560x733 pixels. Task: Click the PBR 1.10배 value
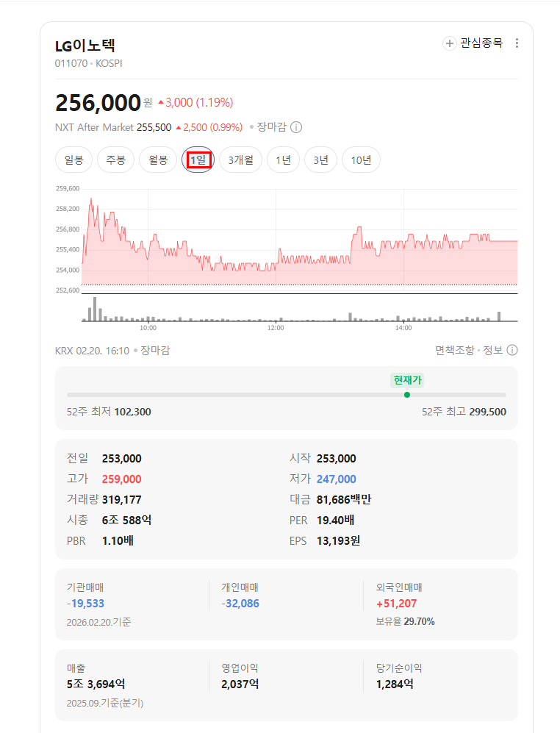pos(118,541)
